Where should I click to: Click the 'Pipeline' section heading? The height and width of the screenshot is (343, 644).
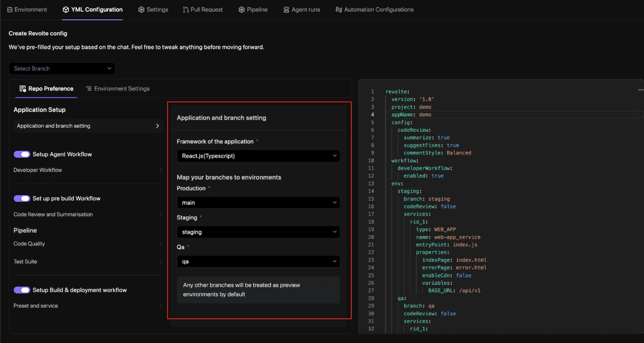point(25,231)
